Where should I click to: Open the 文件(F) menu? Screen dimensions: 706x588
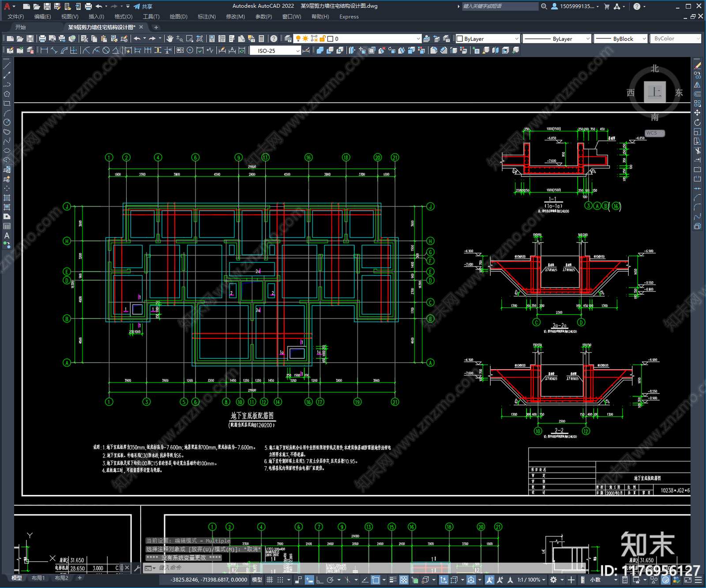16,17
